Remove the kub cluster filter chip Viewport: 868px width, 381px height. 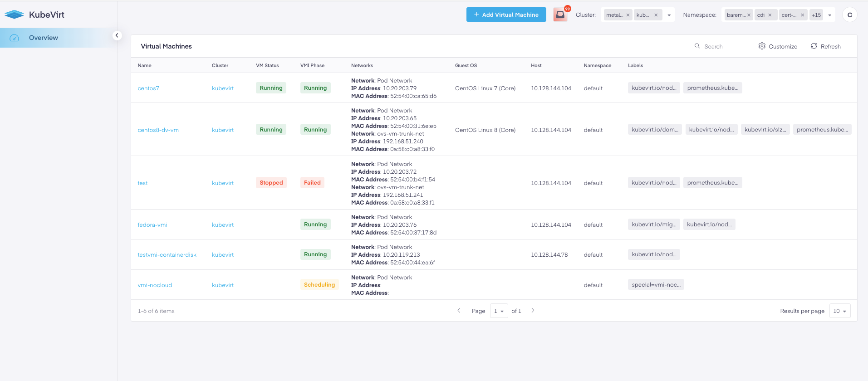(656, 15)
